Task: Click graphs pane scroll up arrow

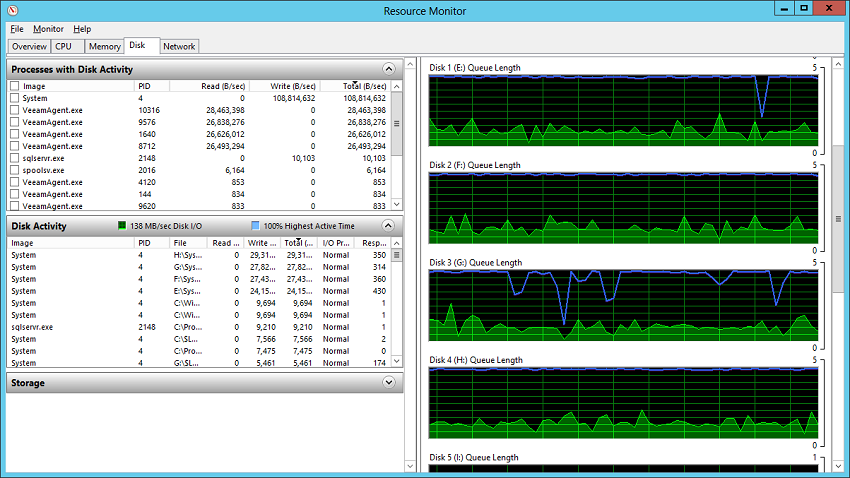Action: 838,63
